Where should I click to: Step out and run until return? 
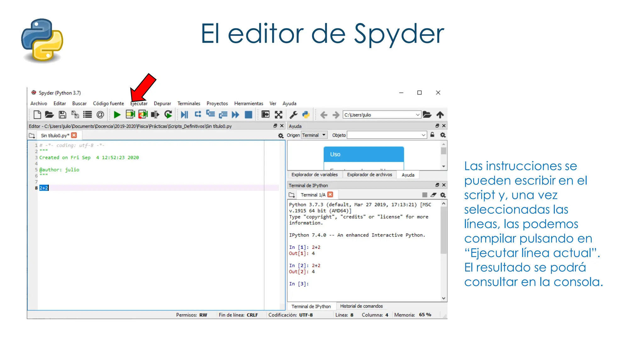[223, 115]
